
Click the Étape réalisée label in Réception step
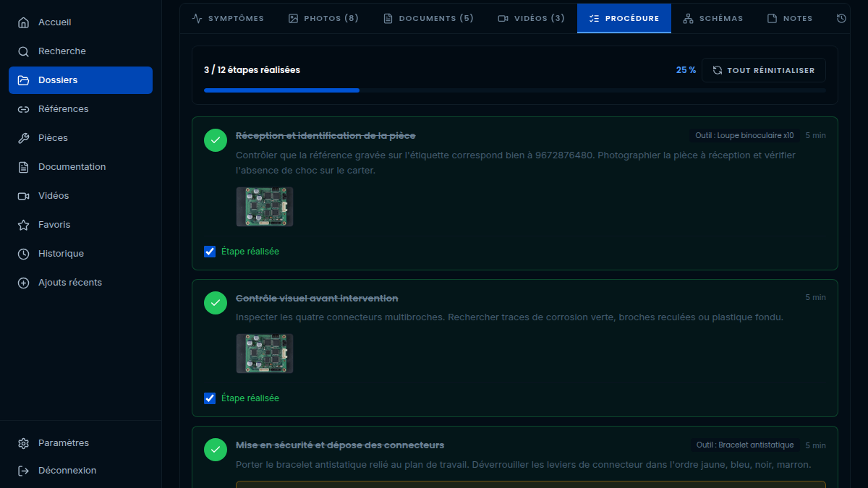pyautogui.click(x=250, y=252)
